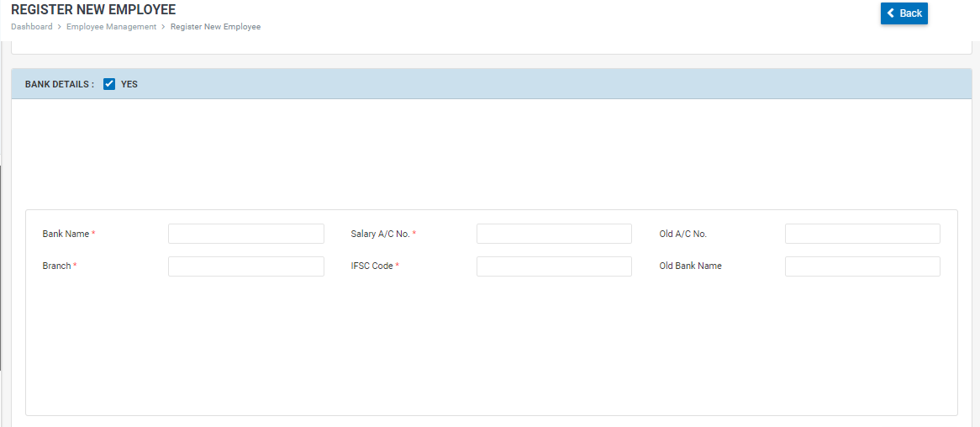The width and height of the screenshot is (980, 427).
Task: Go to Employee Management breadcrumb
Action: [x=112, y=27]
